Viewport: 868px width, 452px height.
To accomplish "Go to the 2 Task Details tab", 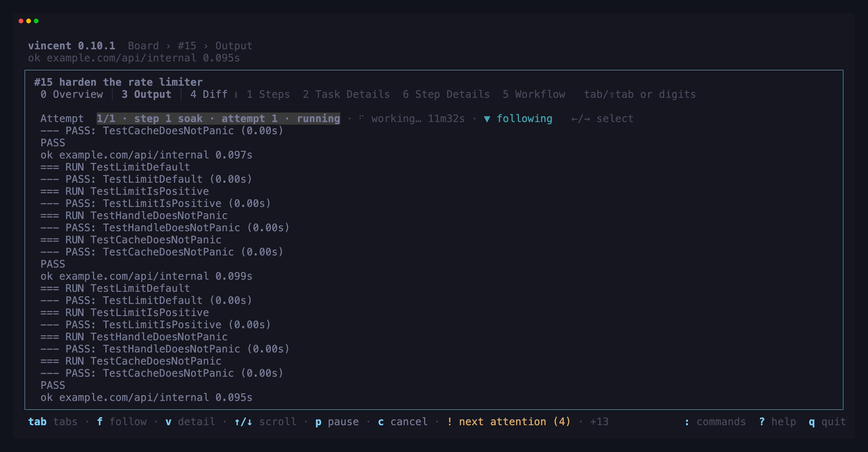I will pos(346,94).
